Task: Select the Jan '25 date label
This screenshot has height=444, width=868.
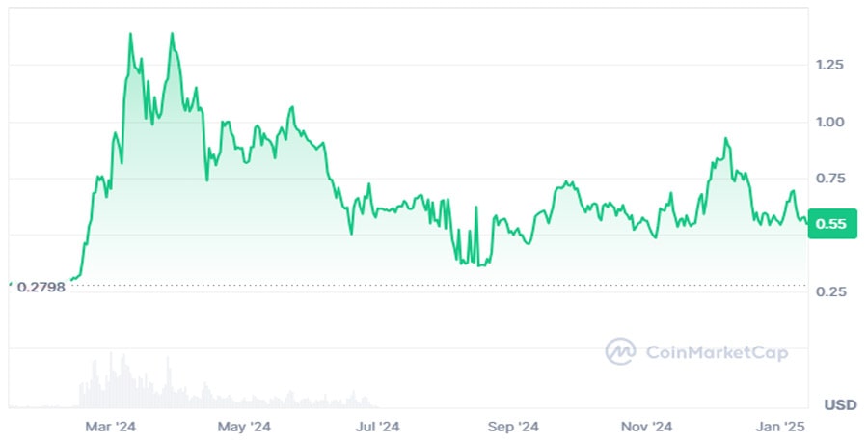Action: [779, 426]
